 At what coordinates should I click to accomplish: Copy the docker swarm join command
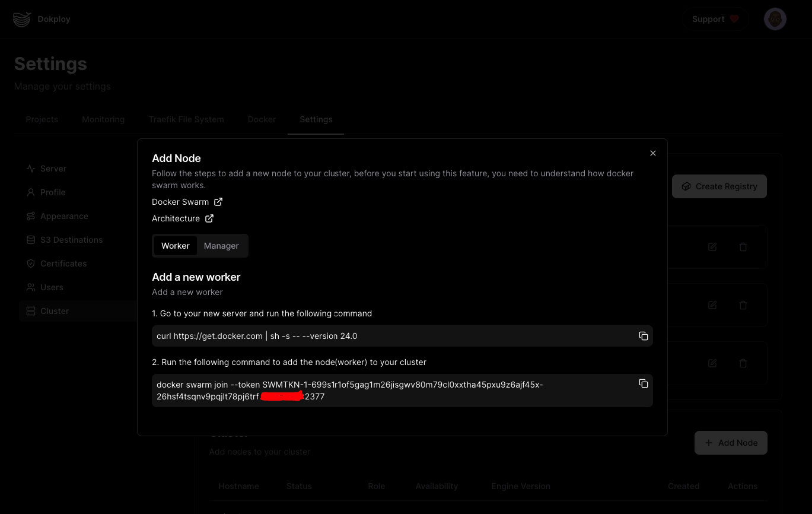643,383
